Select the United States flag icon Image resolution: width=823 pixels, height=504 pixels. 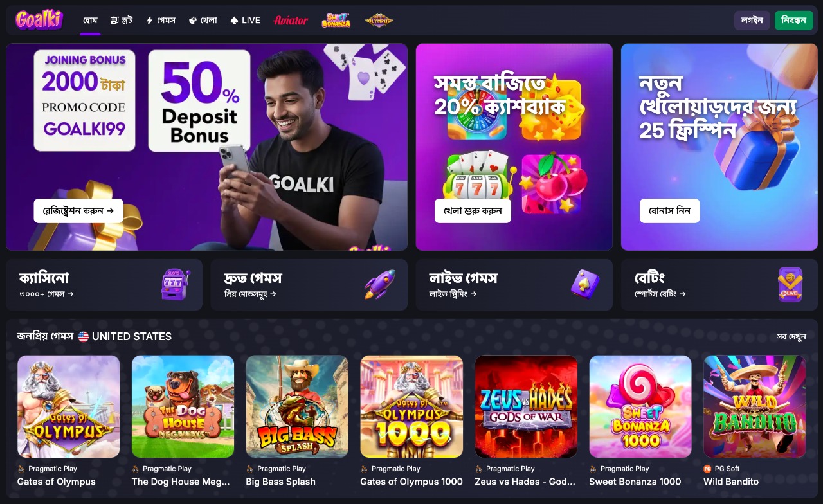[84, 336]
